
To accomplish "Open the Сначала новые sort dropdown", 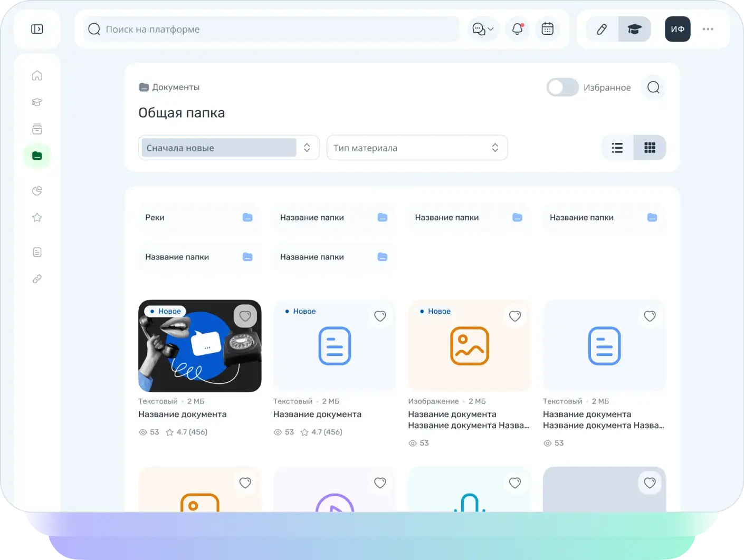I will (x=229, y=148).
